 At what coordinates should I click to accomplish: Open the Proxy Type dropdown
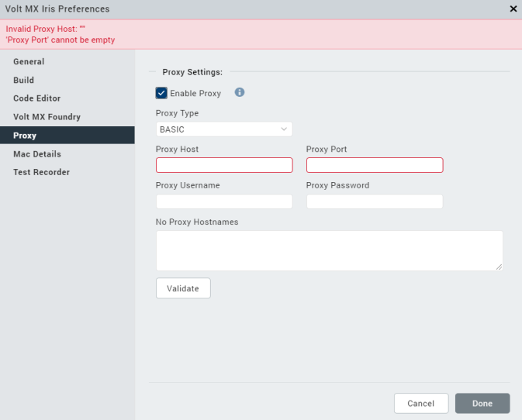(223, 129)
